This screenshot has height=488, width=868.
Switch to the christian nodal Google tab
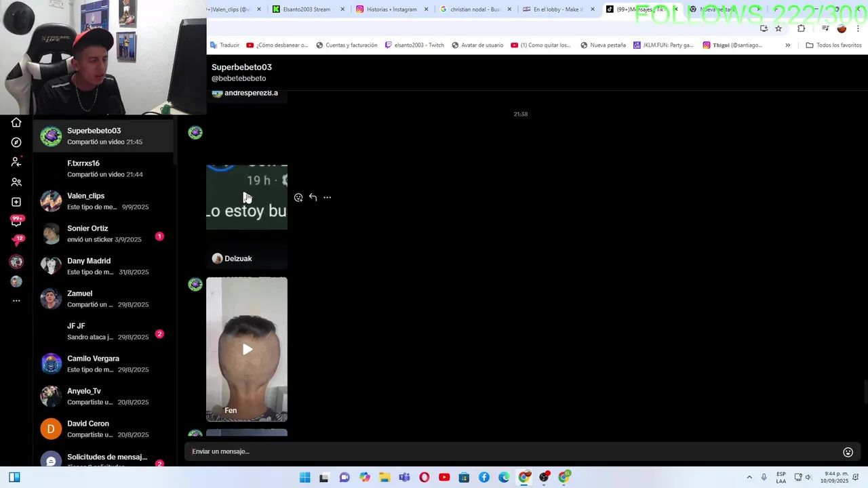tap(475, 9)
